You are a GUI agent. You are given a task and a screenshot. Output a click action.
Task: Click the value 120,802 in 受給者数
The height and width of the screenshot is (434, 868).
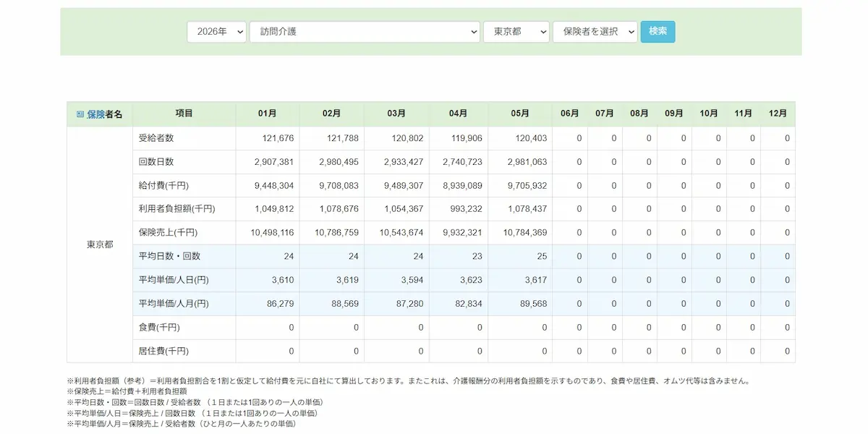click(407, 138)
